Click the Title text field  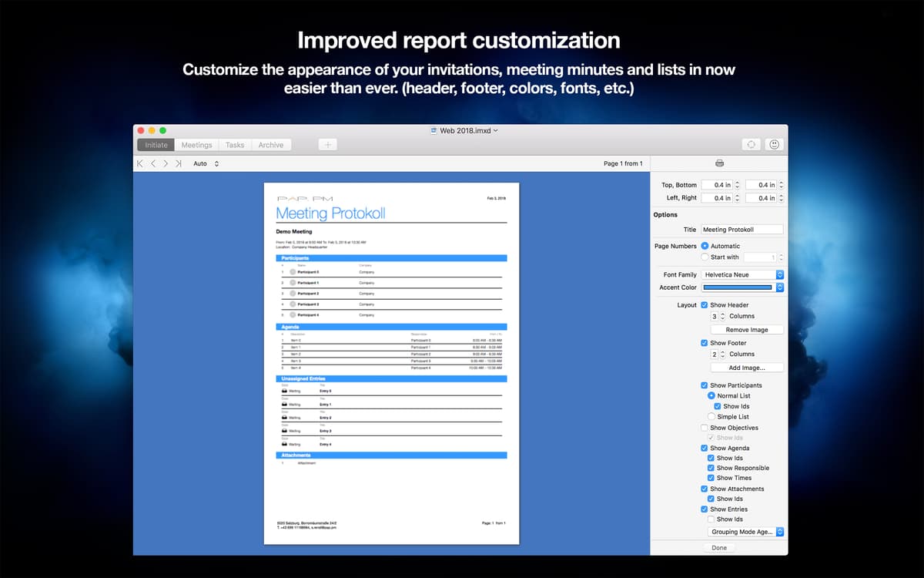point(742,230)
